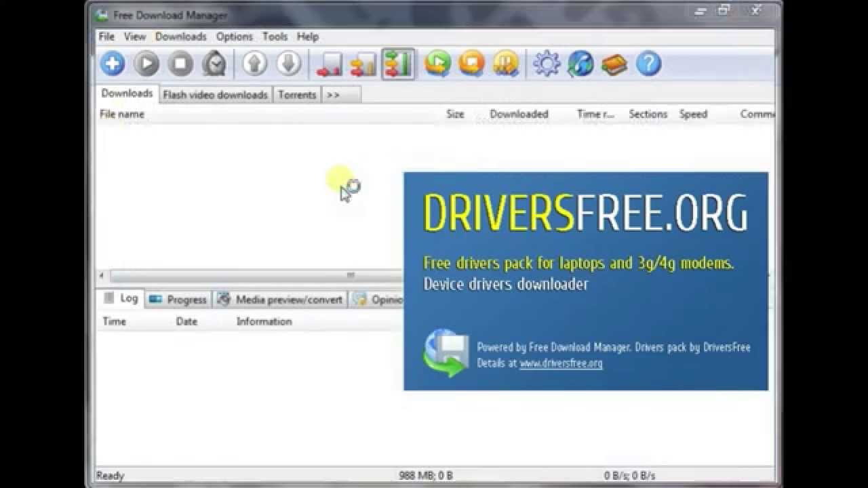Open the Downloads menu
Viewport: 868px width, 488px height.
(180, 37)
